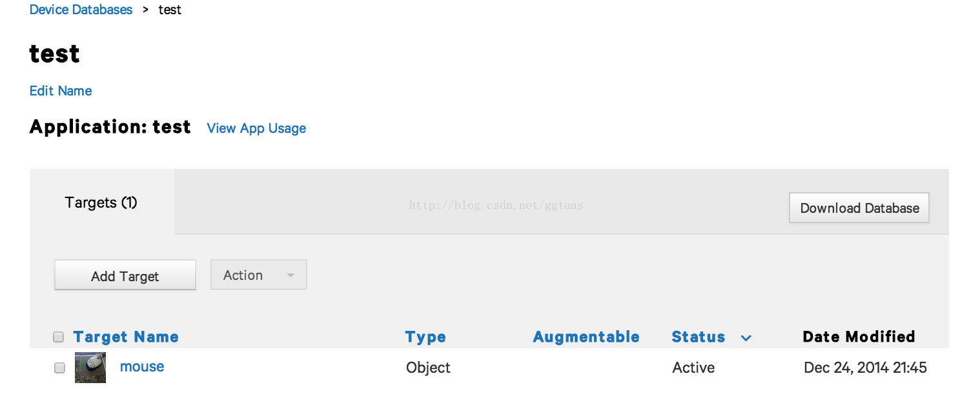Switch to the Targets (1) tab
This screenshot has width=980, height=396.
point(101,203)
